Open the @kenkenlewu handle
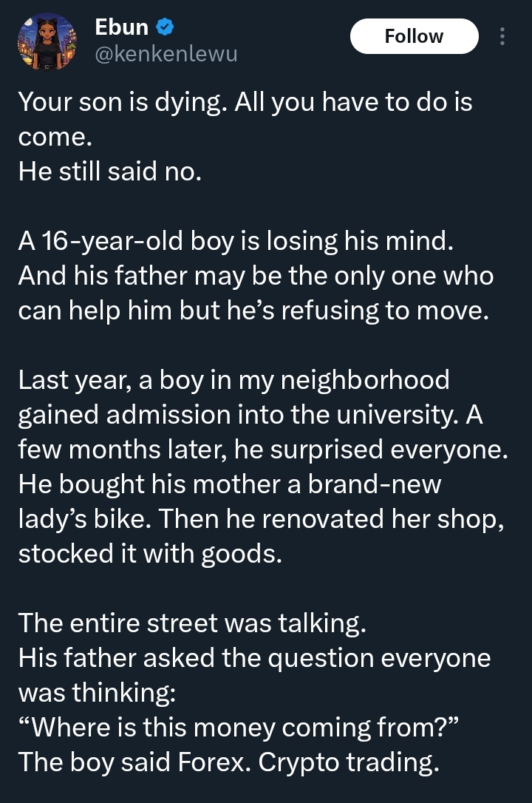This screenshot has width=532, height=803. click(166, 54)
